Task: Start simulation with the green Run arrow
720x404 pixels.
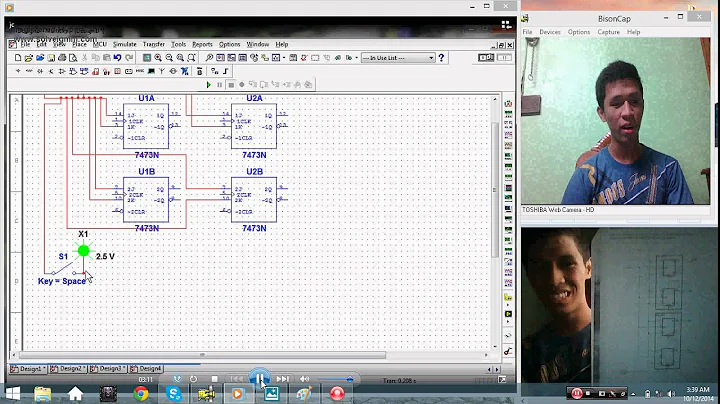Action: pos(208,85)
